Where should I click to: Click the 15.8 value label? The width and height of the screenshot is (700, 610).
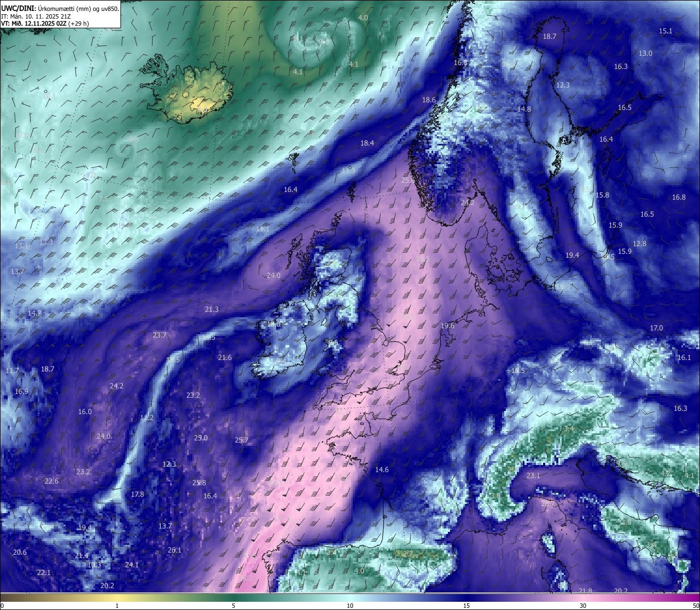click(602, 195)
